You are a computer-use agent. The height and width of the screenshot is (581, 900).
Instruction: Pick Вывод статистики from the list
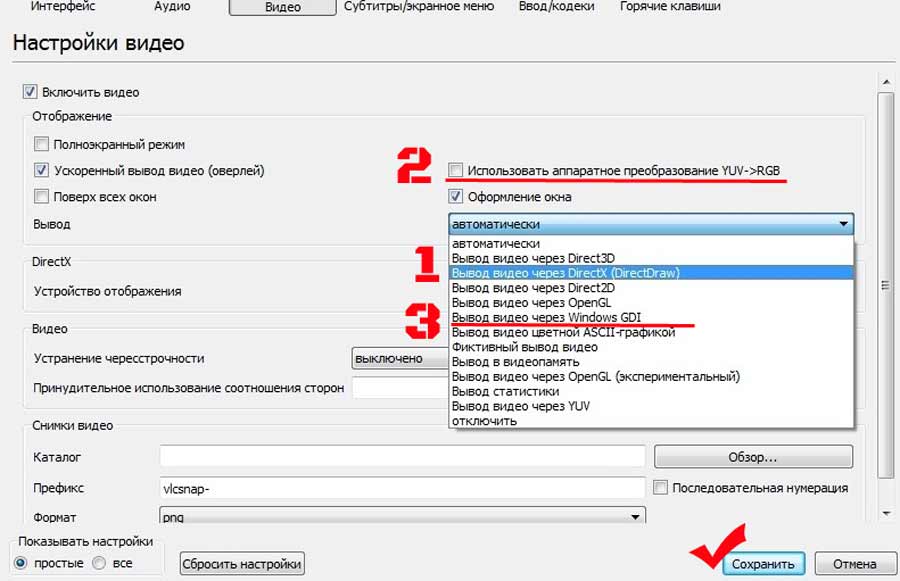pyautogui.click(x=651, y=392)
